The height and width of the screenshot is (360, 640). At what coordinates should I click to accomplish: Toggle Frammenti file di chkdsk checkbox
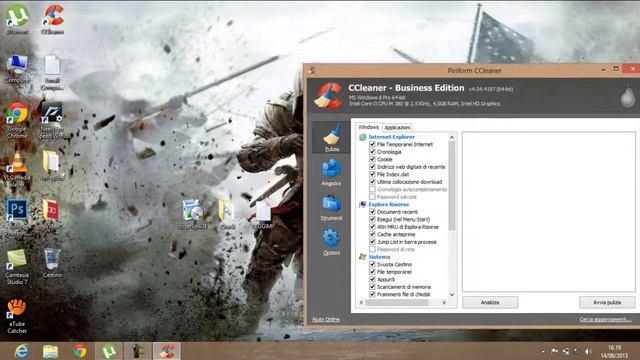(x=372, y=294)
